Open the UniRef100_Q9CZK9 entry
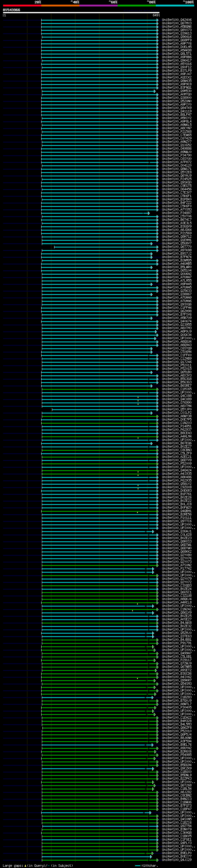This screenshot has width=197, height=868. [177, 768]
